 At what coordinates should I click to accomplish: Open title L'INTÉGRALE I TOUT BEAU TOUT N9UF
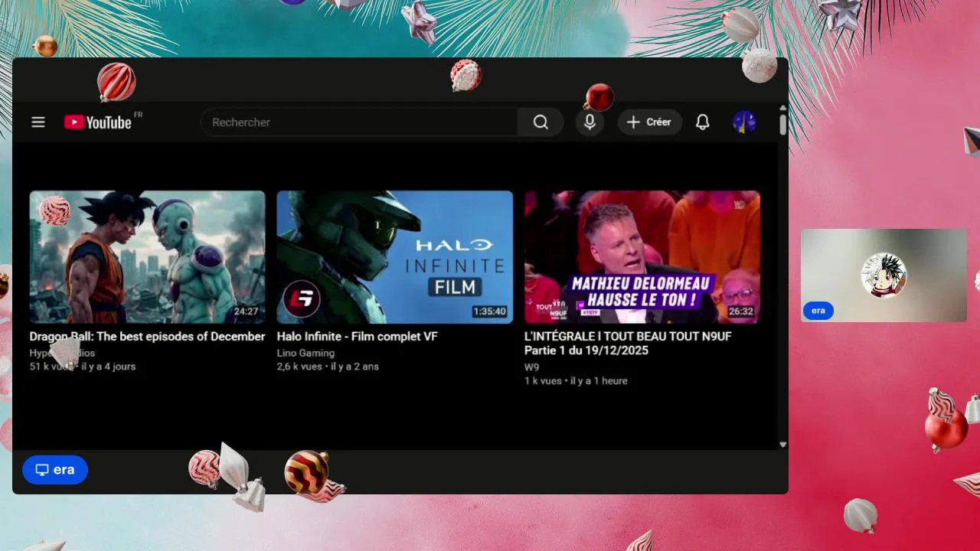coord(628,344)
